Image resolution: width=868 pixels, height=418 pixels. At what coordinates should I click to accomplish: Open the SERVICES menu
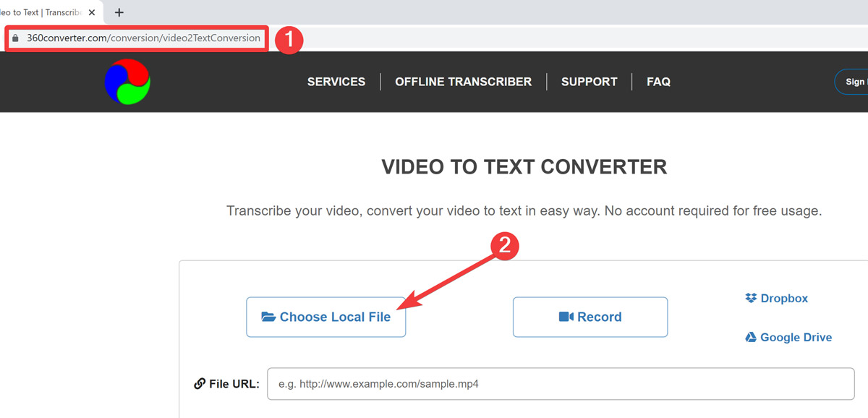coord(336,82)
